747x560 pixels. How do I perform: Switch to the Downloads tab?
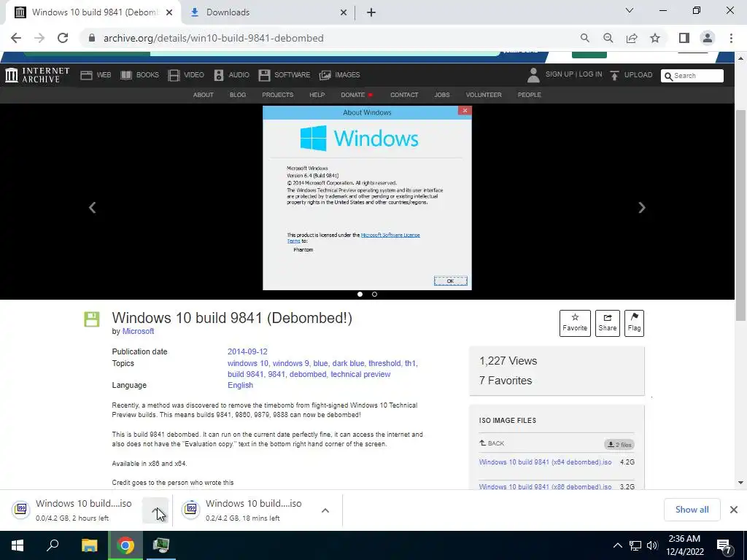tap(268, 12)
